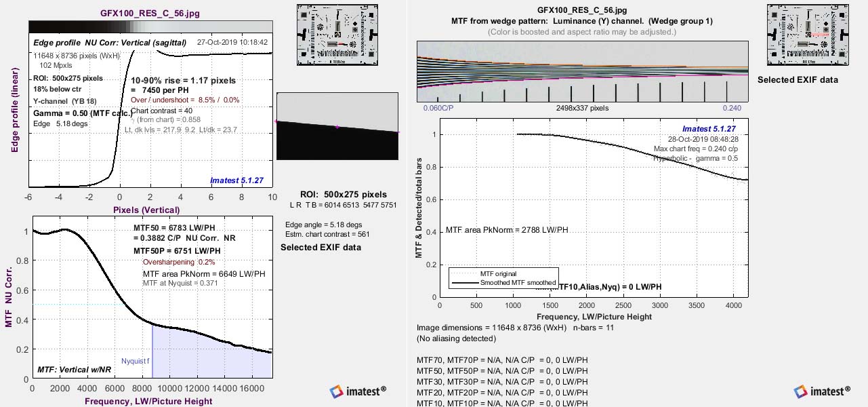Click the MTF area PkNorm = 2788 LW/PH text
Image resolution: width=868 pixels, height=407 pixels.
507,231
